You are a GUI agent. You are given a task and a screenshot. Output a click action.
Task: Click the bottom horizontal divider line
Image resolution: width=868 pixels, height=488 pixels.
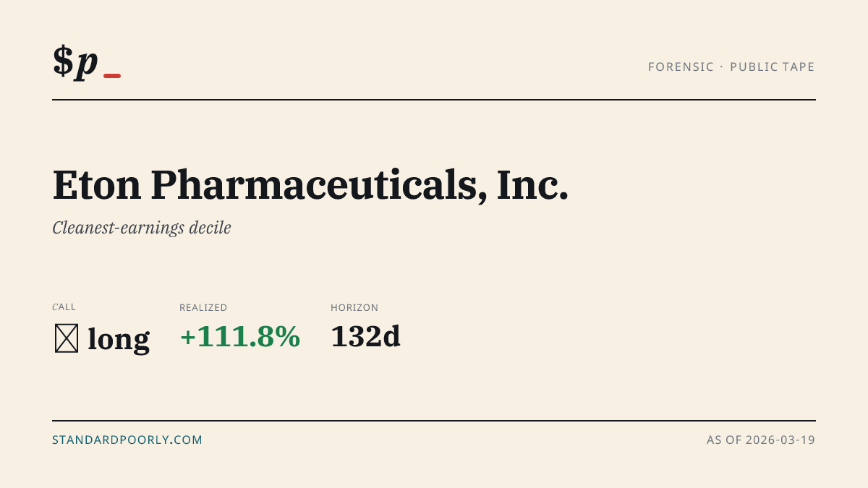[434, 420]
